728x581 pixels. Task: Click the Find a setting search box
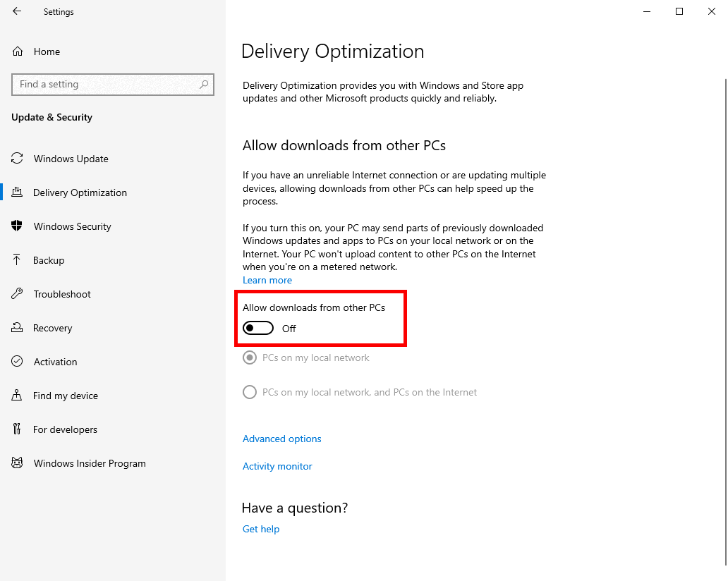coord(113,85)
